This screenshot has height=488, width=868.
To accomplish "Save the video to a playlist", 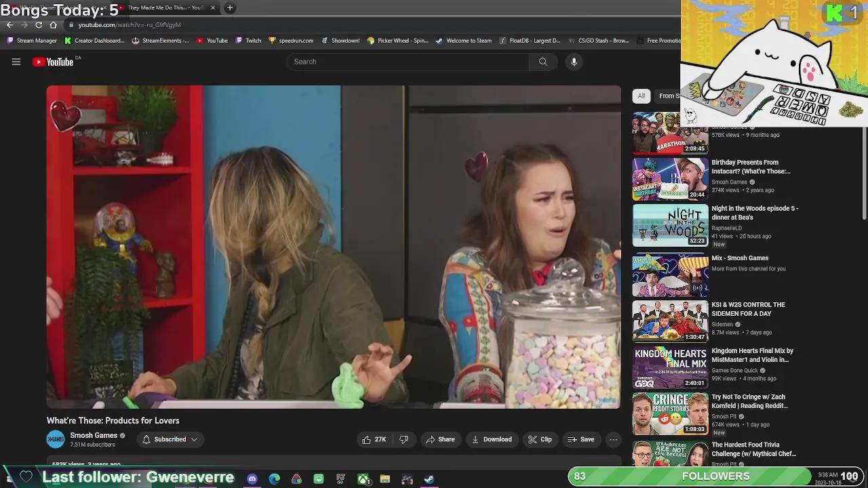I will (580, 439).
